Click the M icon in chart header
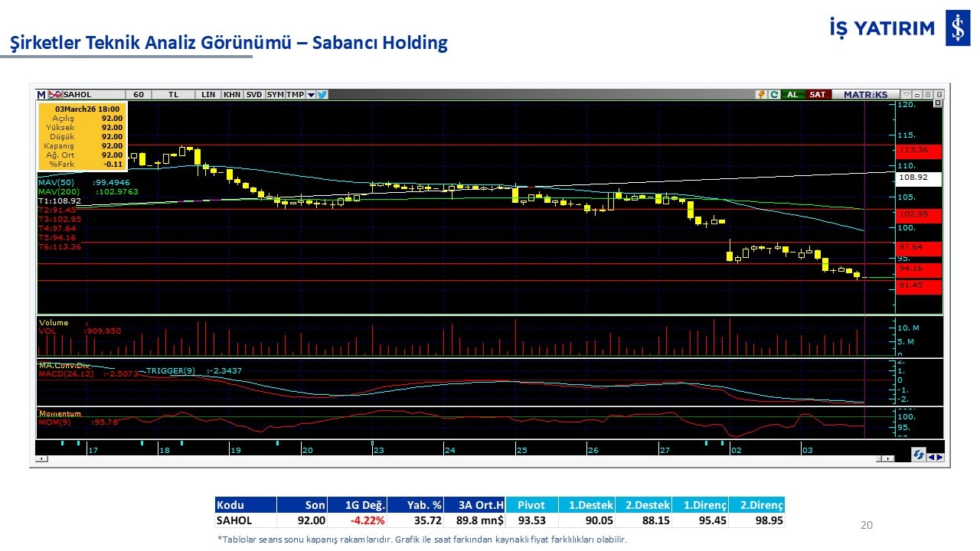The height and width of the screenshot is (551, 980). click(x=41, y=95)
